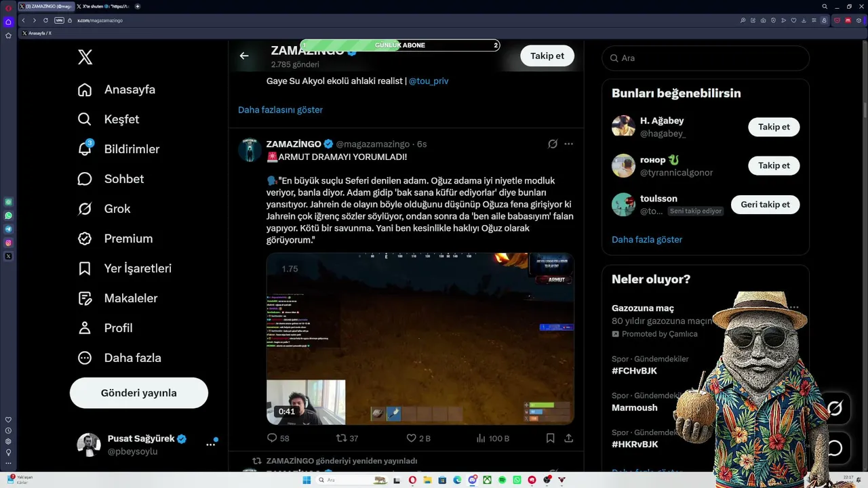
Task: Open Sohbet chat messages
Action: click(x=111, y=179)
